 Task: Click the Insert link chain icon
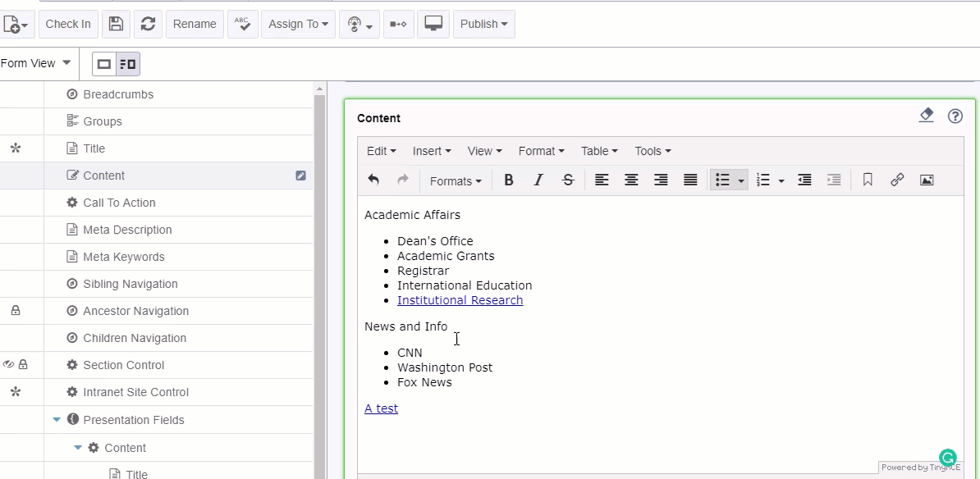(x=897, y=180)
